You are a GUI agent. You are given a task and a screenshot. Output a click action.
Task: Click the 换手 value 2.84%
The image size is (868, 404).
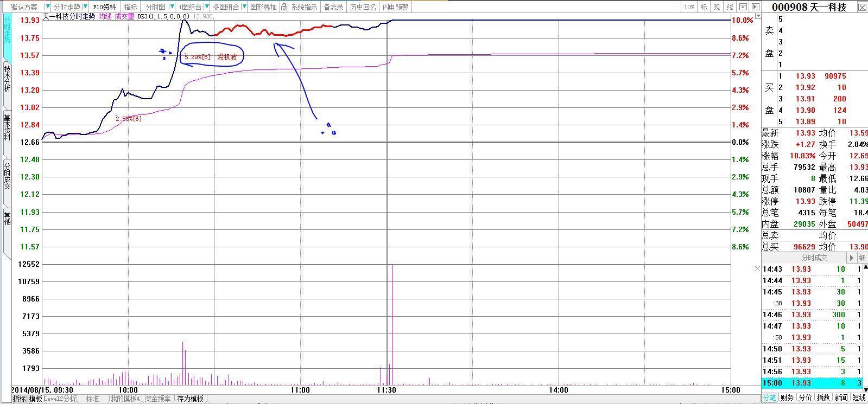click(x=858, y=144)
